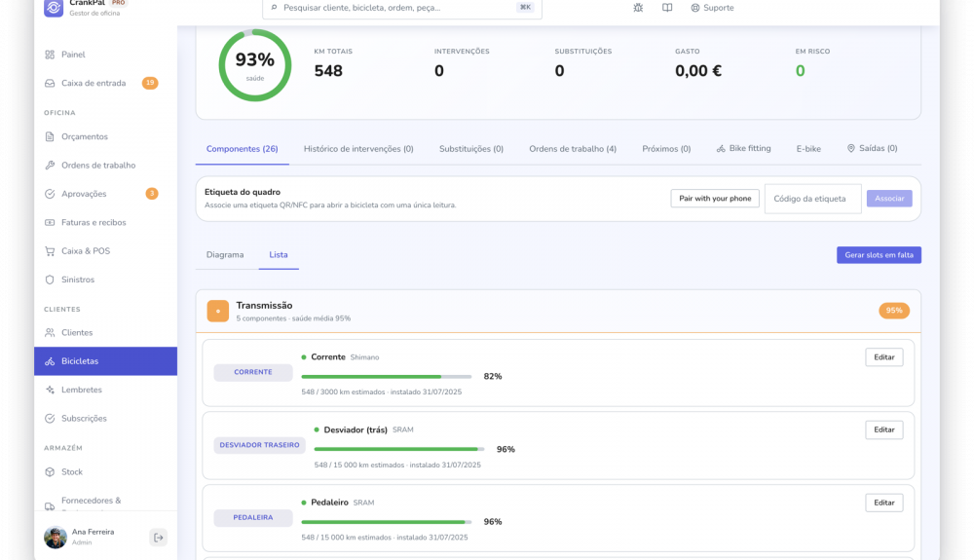Click the CrankPal logo icon

click(x=54, y=8)
